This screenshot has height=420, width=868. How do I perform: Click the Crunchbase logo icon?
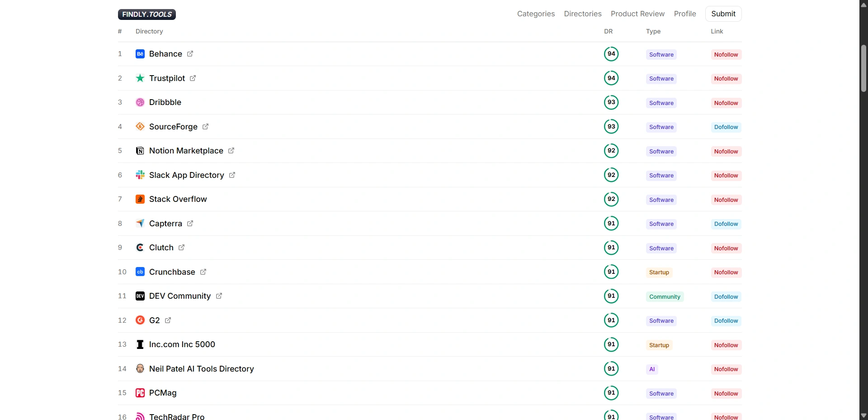[140, 272]
